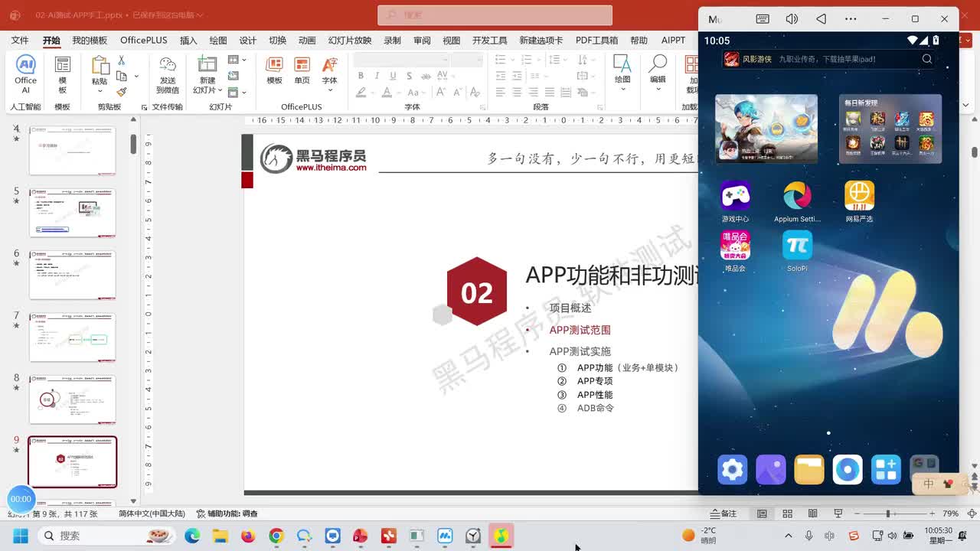Switch to the Insert tab
The height and width of the screenshot is (551, 980).
tap(188, 41)
